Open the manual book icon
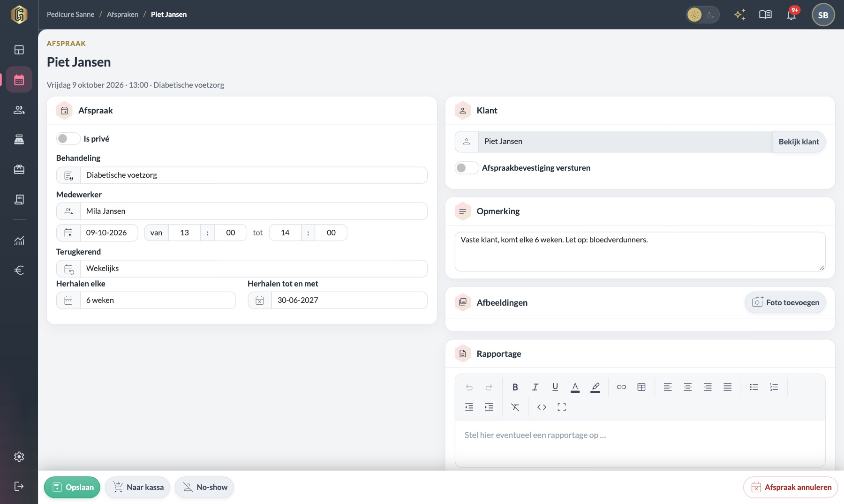 tap(765, 15)
